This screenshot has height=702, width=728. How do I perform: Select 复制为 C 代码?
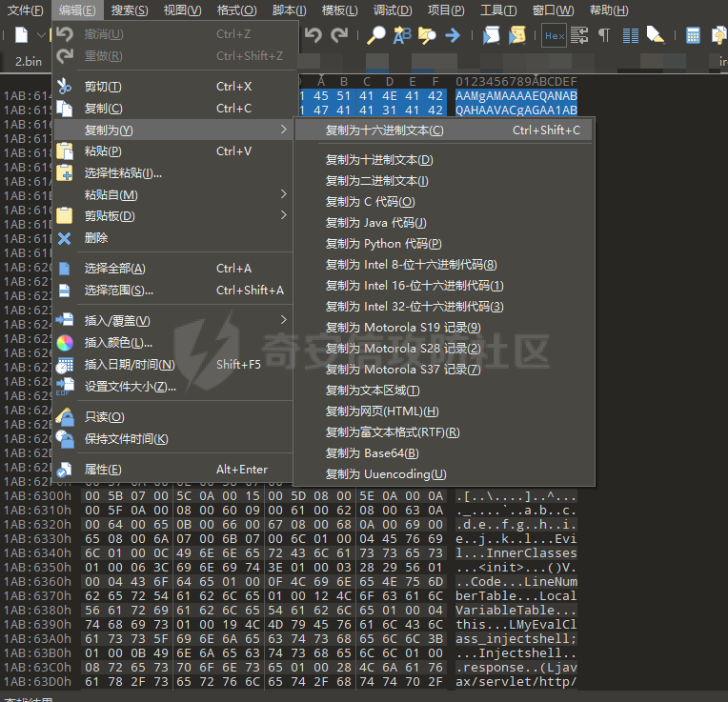click(370, 202)
